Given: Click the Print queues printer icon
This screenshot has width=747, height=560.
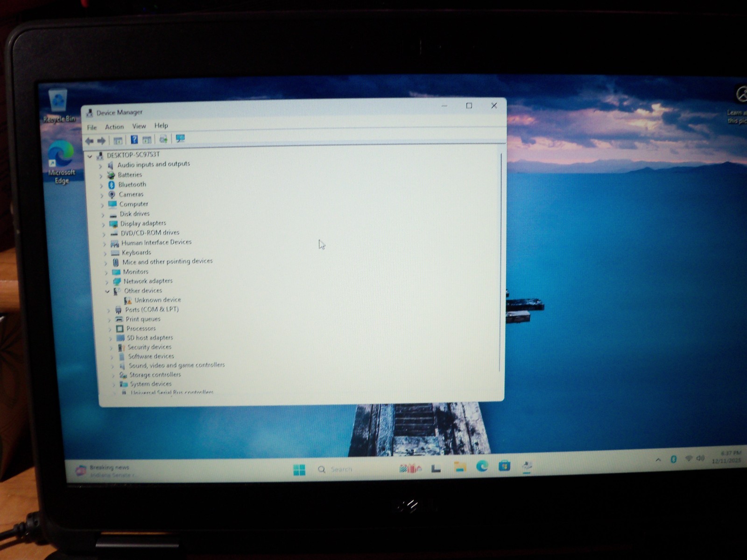Looking at the screenshot, I should [119, 319].
